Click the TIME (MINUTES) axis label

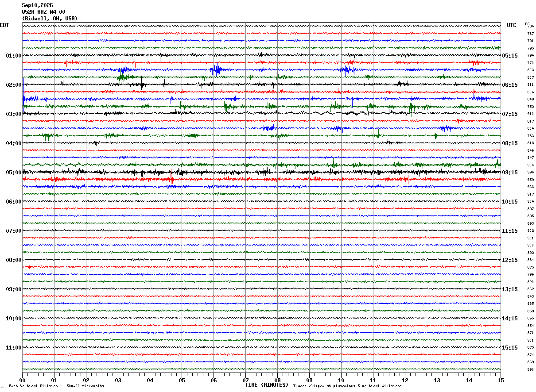(267, 385)
